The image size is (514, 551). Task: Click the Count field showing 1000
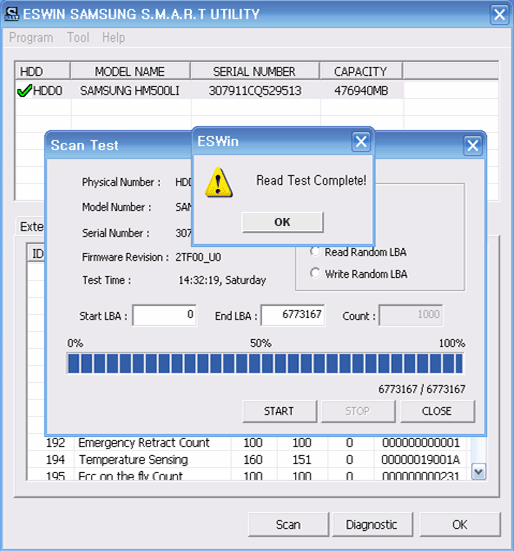pos(410,315)
